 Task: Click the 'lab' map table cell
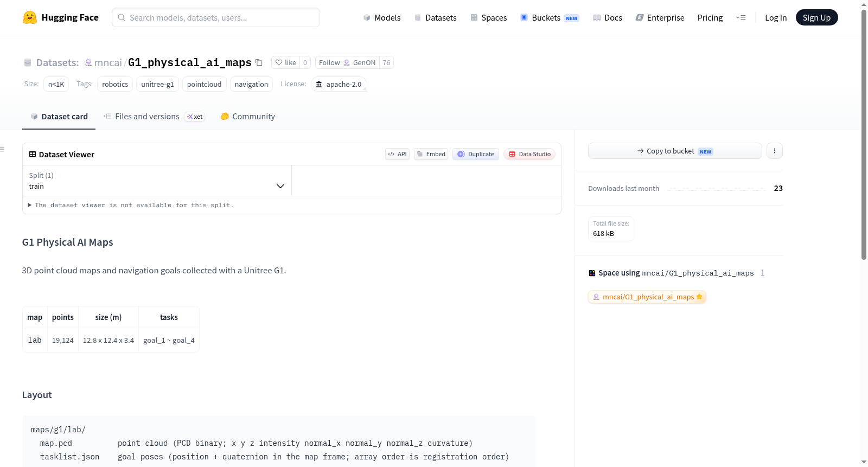pyautogui.click(x=35, y=340)
